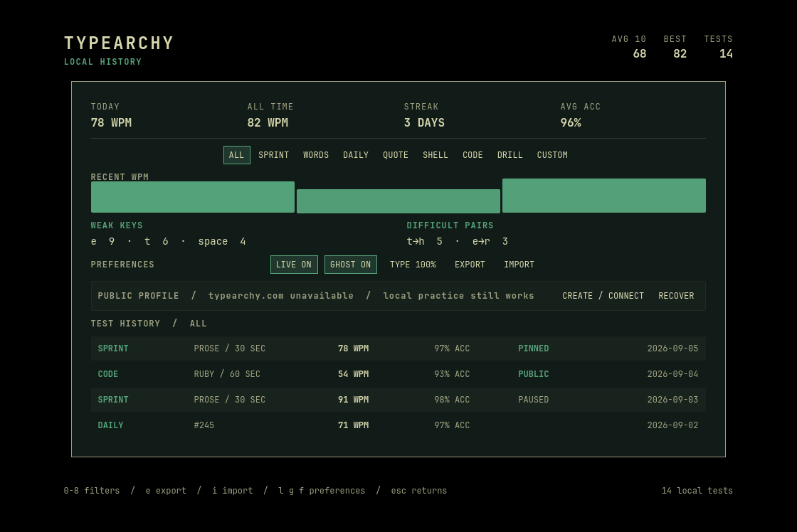
Task: Click the '0-8 filters' footer hint
Action: pos(92,491)
